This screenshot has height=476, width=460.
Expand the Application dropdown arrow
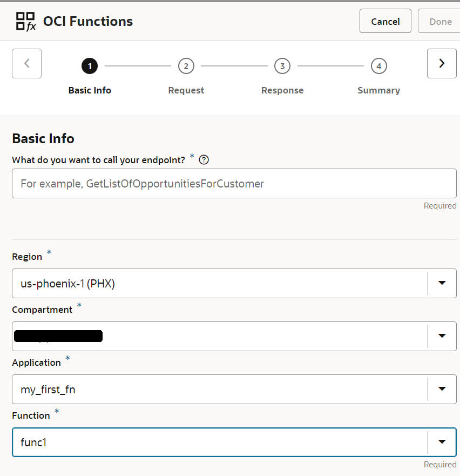coord(442,389)
